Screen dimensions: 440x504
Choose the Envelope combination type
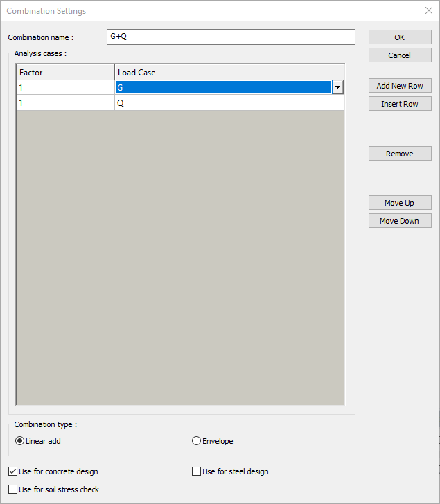tap(197, 441)
